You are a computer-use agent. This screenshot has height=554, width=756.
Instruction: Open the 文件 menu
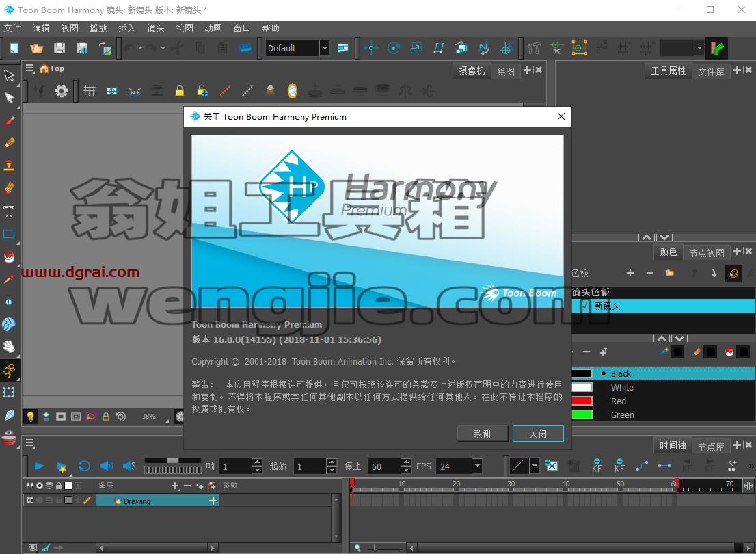tap(12, 28)
